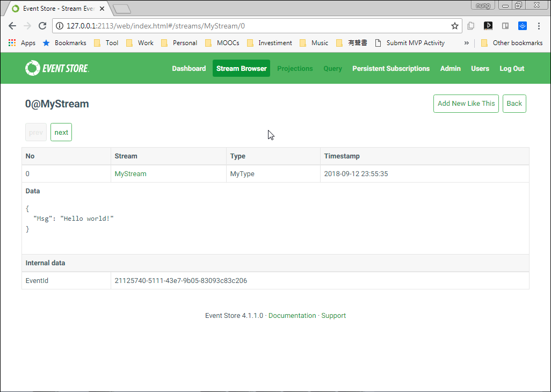
Task: Click the address bar URL field
Action: (257, 26)
